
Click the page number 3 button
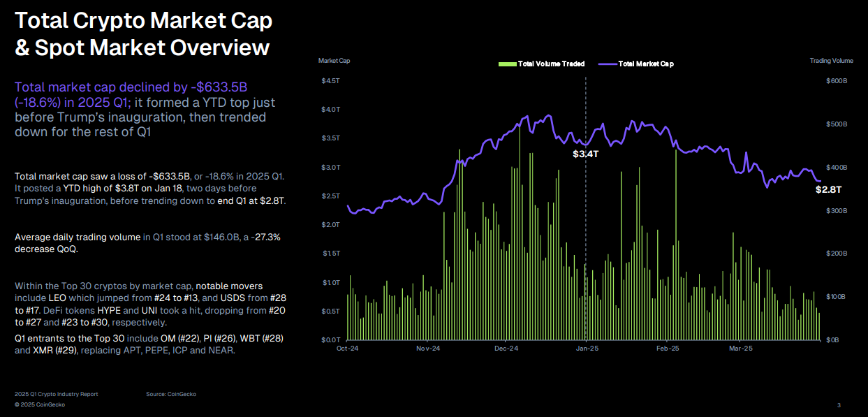840,404
